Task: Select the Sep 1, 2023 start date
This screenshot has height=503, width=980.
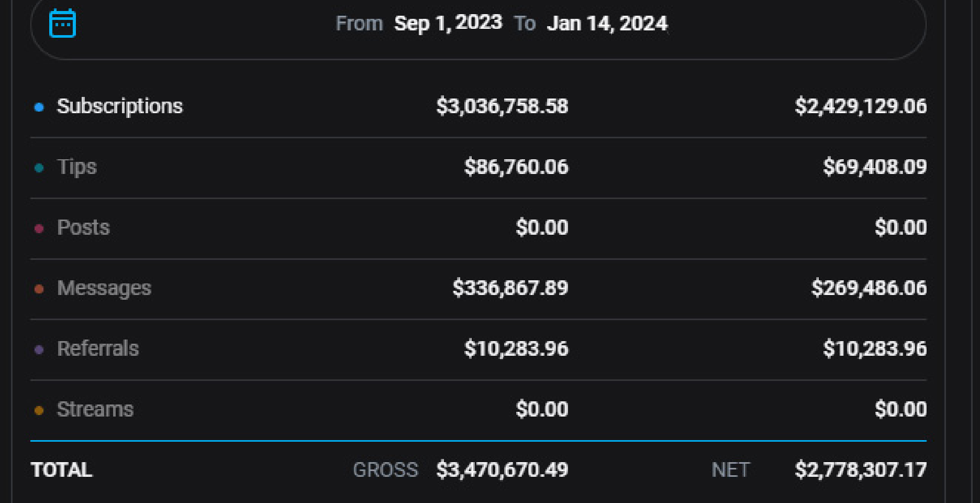Action: tap(448, 23)
